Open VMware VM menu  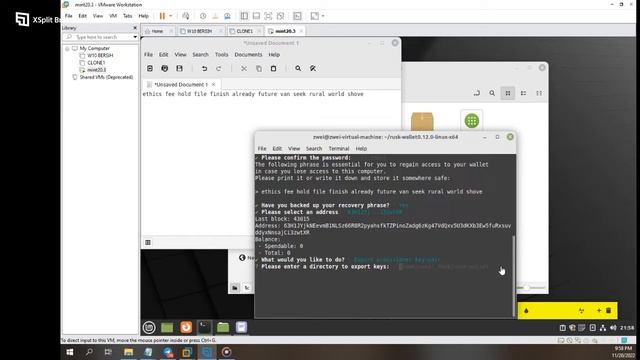(113, 16)
